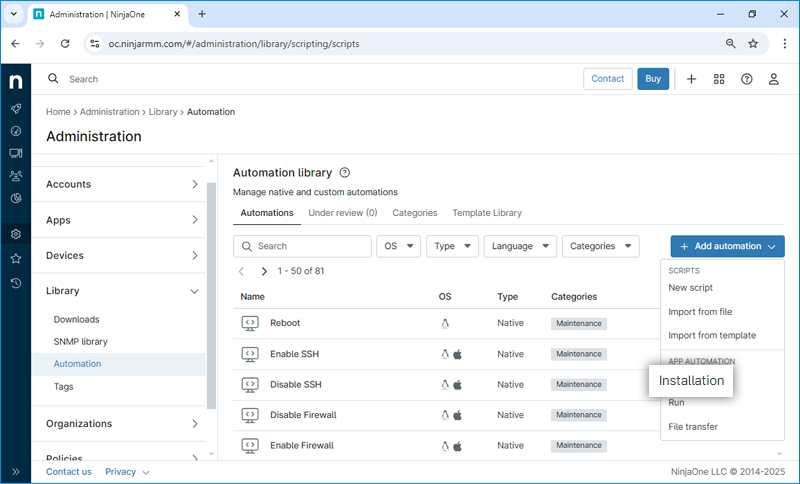Click the NinjaOne logo in the sidebar
The width and height of the screenshot is (800, 484).
coord(15,79)
